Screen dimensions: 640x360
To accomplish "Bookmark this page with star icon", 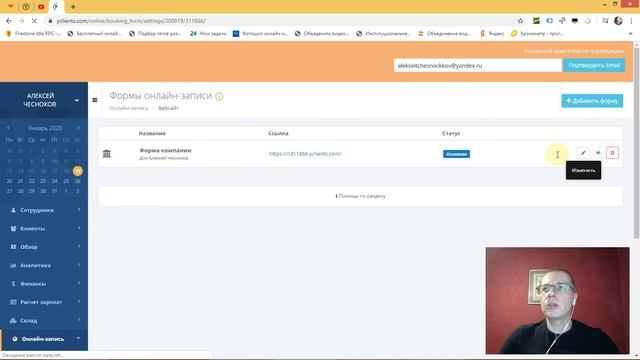I will 520,20.
